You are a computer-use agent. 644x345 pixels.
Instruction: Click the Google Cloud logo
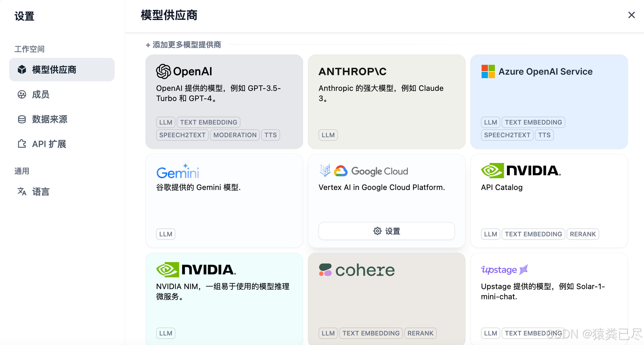coord(364,171)
